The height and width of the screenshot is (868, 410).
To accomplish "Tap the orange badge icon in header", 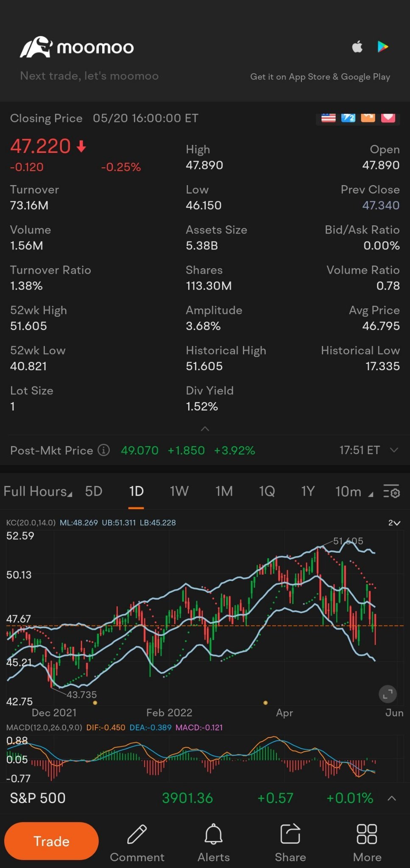I will pos(368,118).
